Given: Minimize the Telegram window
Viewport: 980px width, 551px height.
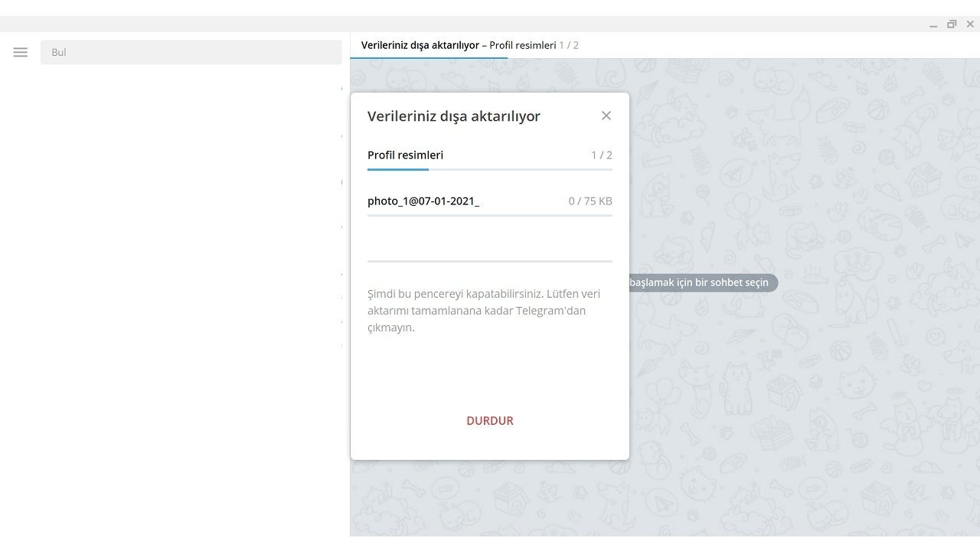Looking at the screenshot, I should click(x=933, y=24).
